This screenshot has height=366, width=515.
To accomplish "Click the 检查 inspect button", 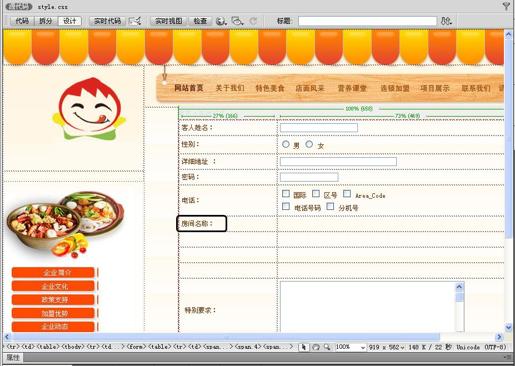I will tap(200, 21).
